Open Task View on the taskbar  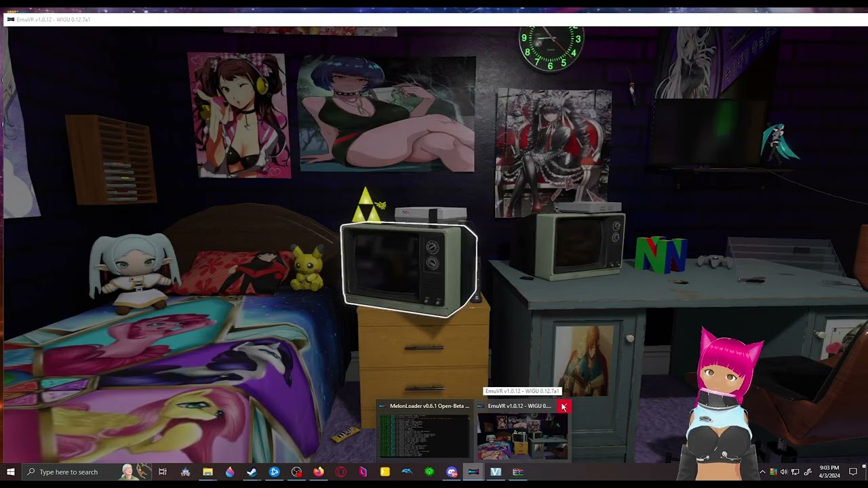coord(163,472)
